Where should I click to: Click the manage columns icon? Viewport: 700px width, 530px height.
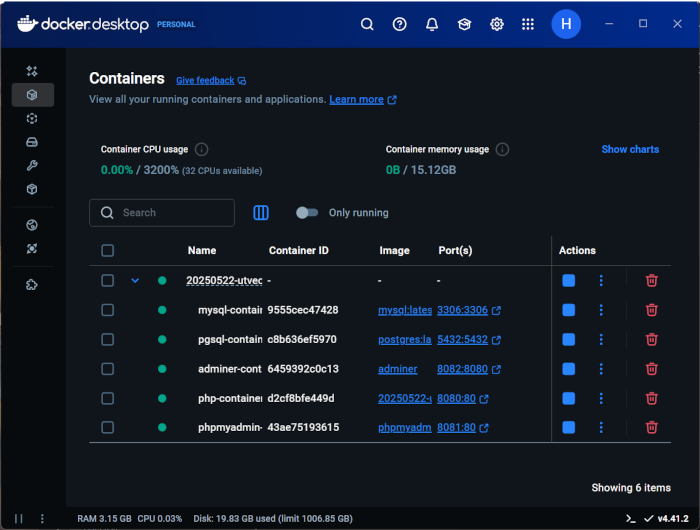pyautogui.click(x=261, y=212)
